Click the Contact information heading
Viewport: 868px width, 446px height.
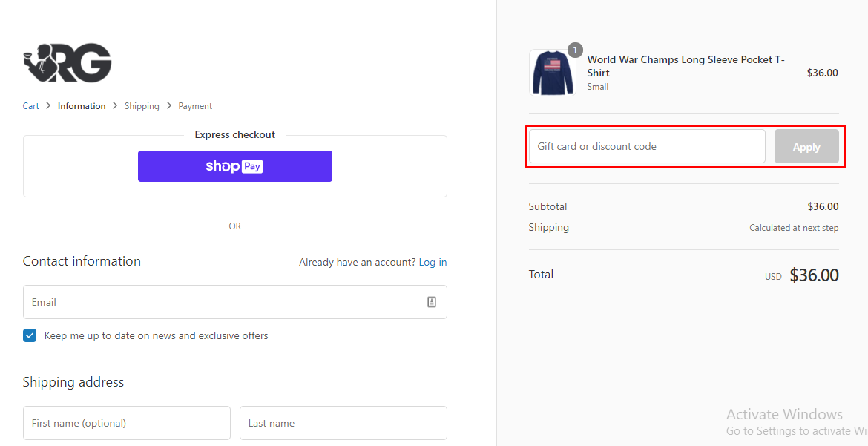coord(82,261)
